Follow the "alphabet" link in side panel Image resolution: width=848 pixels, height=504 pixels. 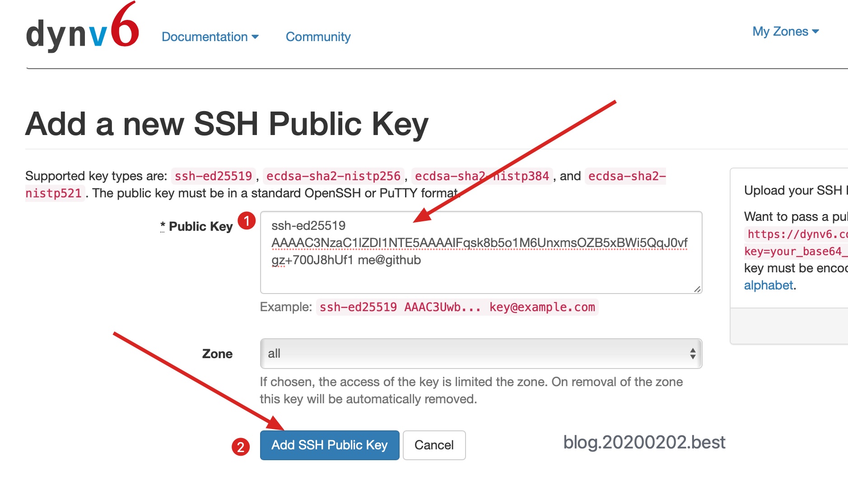tap(768, 285)
